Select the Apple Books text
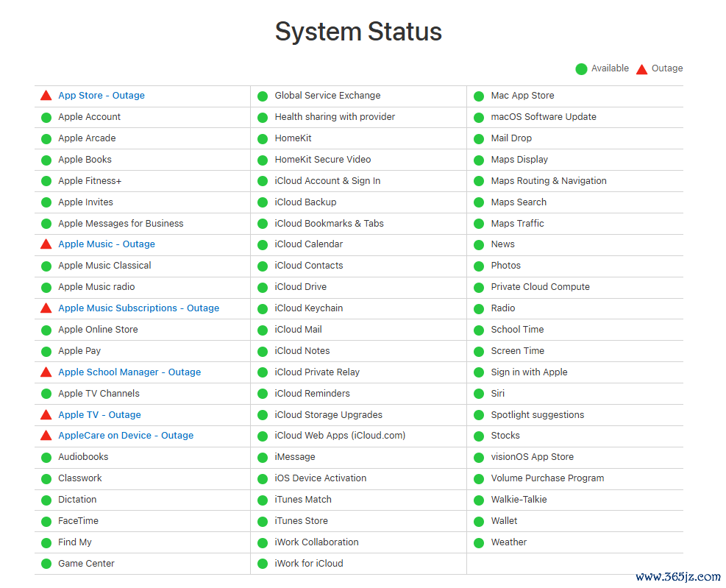Image resolution: width=726 pixels, height=588 pixels. [x=85, y=160]
